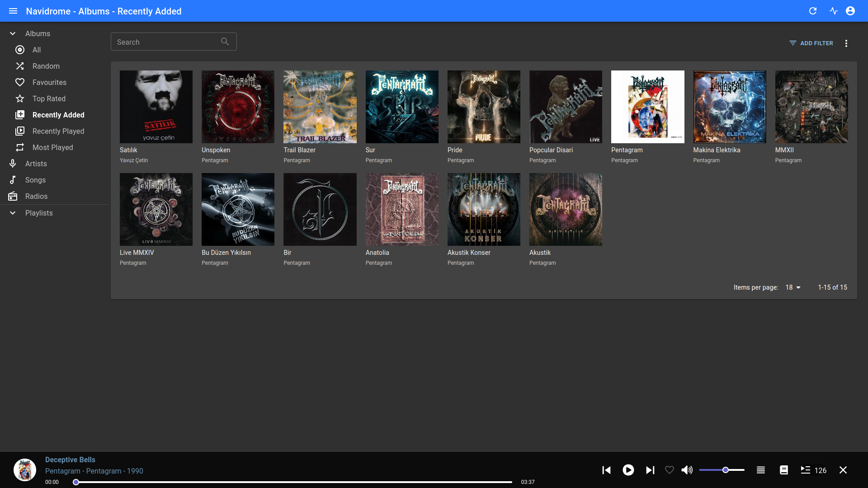Click the playback progress seek bar

(x=294, y=482)
